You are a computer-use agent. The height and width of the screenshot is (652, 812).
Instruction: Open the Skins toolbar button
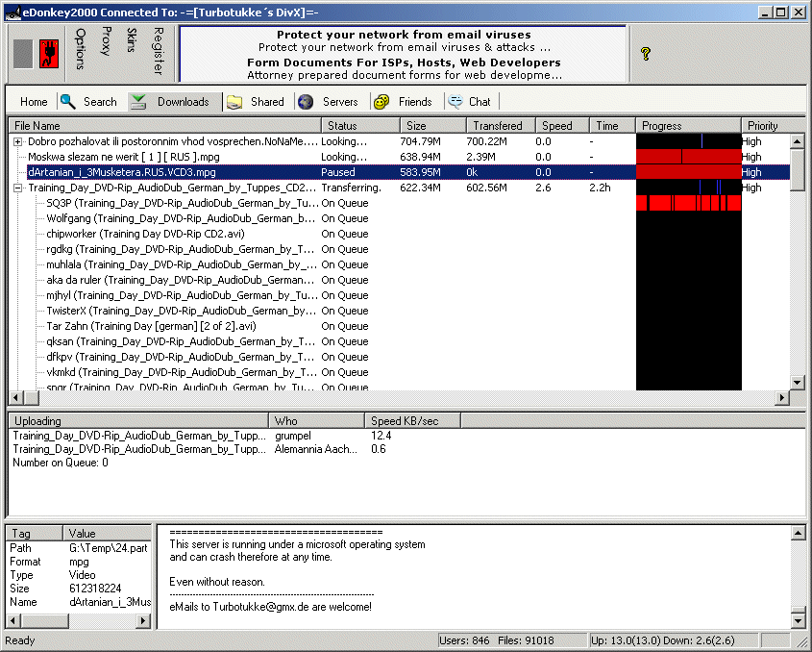point(132,39)
